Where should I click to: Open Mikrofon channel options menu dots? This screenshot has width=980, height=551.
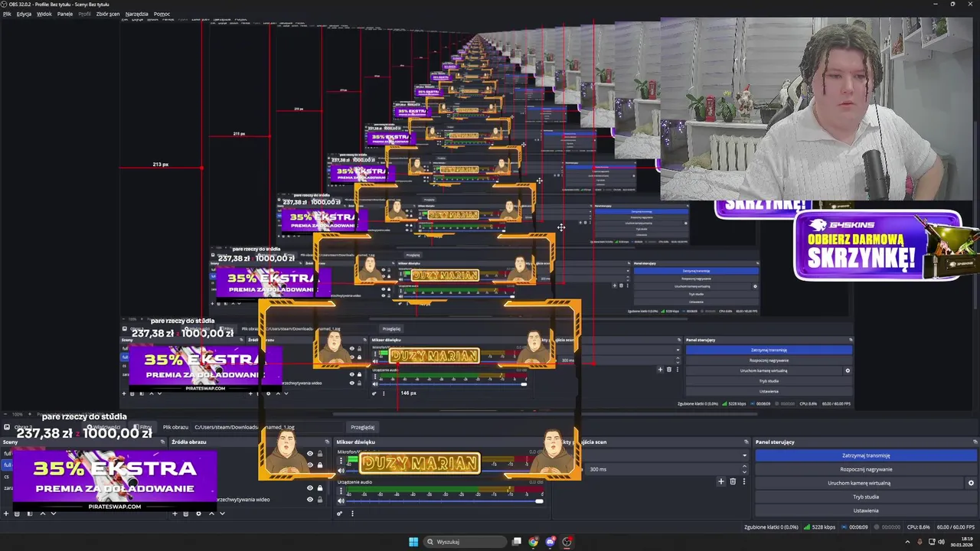pyautogui.click(x=341, y=460)
